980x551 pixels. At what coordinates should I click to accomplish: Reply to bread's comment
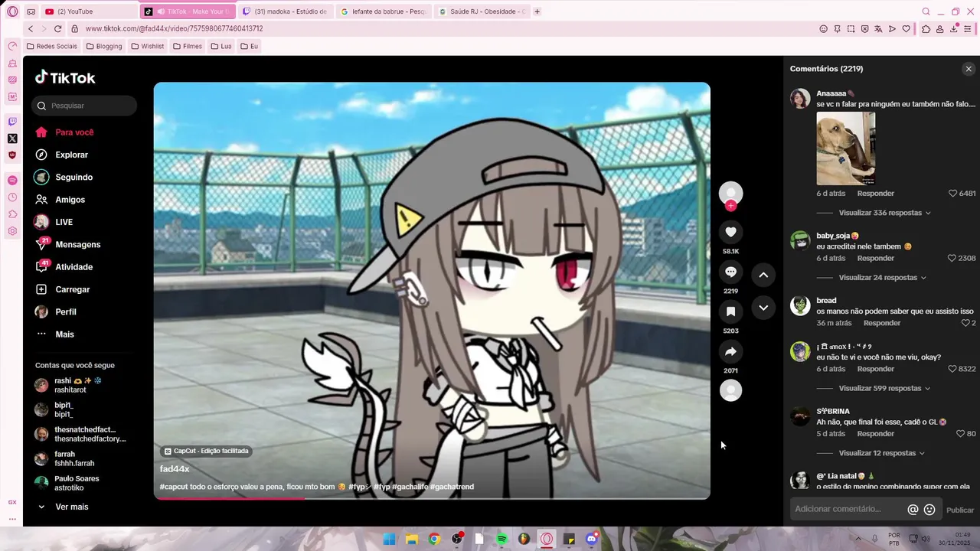click(x=882, y=323)
